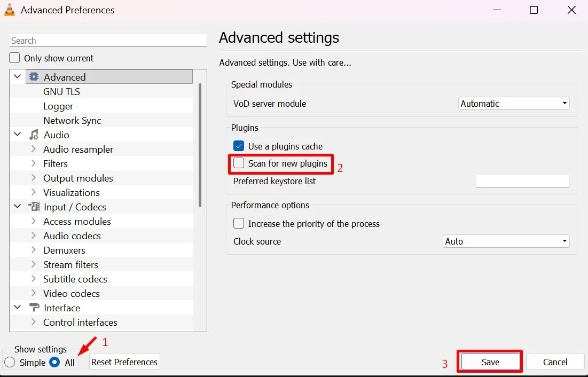The height and width of the screenshot is (377, 588).
Task: Select Stream filters entry
Action: click(x=70, y=264)
